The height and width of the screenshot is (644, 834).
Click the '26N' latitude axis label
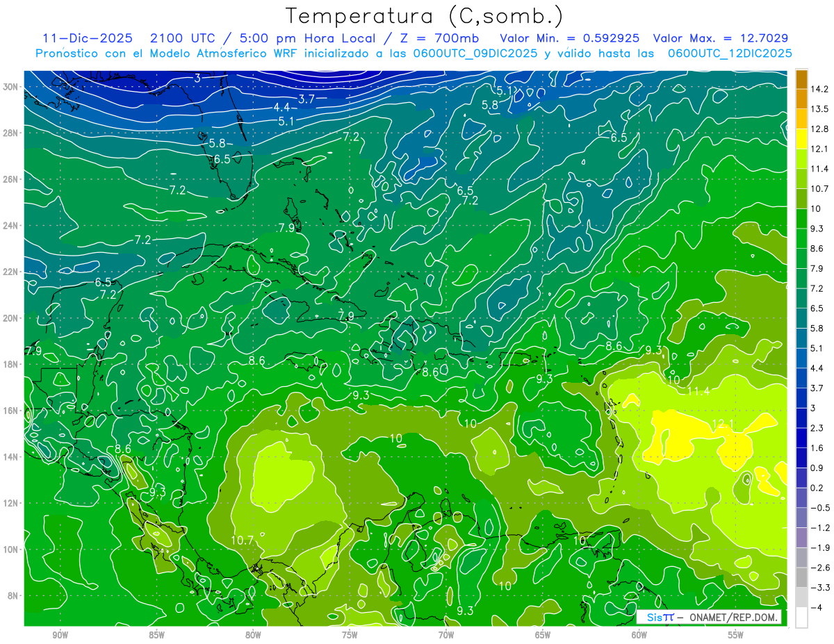click(12, 179)
